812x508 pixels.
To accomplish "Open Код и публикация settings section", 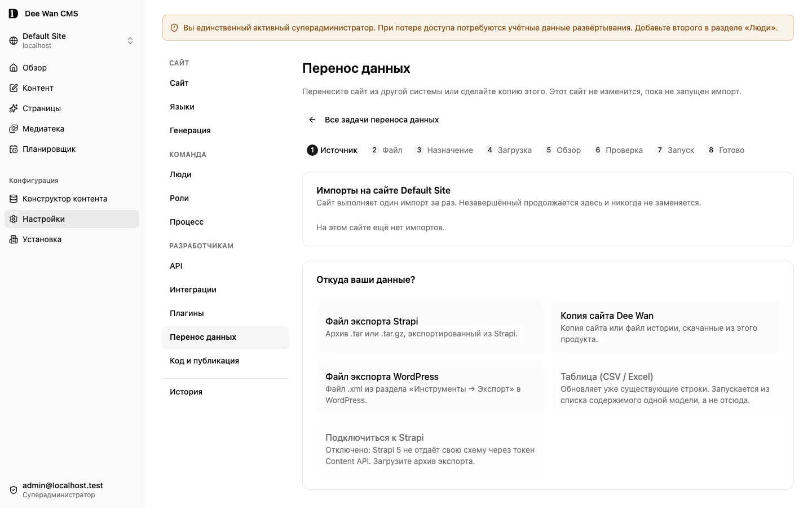I will click(226, 361).
